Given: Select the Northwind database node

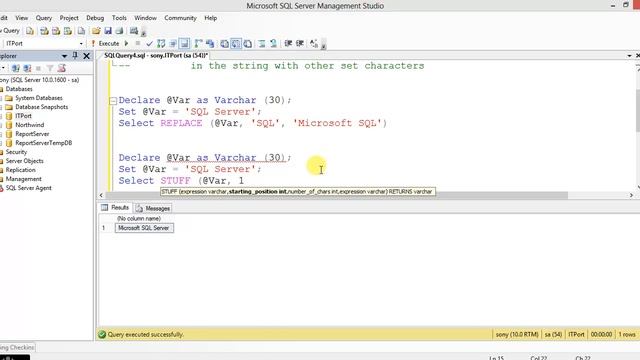Looking at the screenshot, I should 29,125.
